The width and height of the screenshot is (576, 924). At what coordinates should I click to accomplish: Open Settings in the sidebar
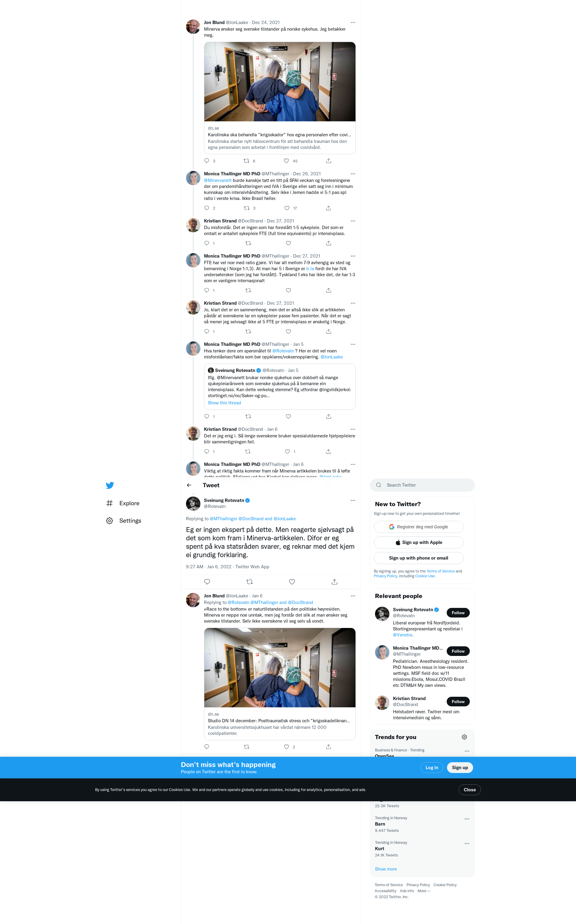[x=123, y=520]
